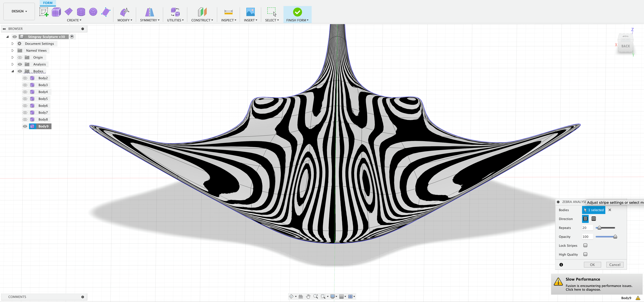Select the horizontal stripe direction icon
Viewport: 644px width, 302px height.
click(594, 219)
